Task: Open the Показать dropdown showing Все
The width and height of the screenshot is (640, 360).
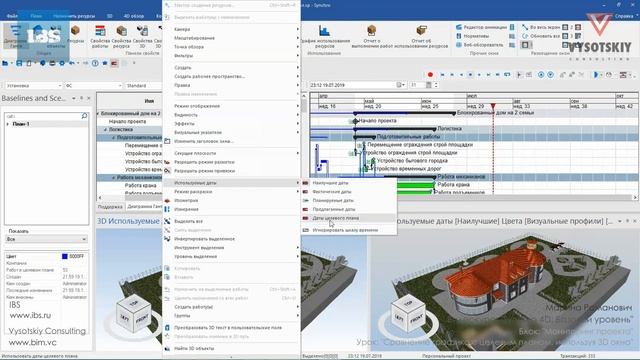Action: pos(47,239)
